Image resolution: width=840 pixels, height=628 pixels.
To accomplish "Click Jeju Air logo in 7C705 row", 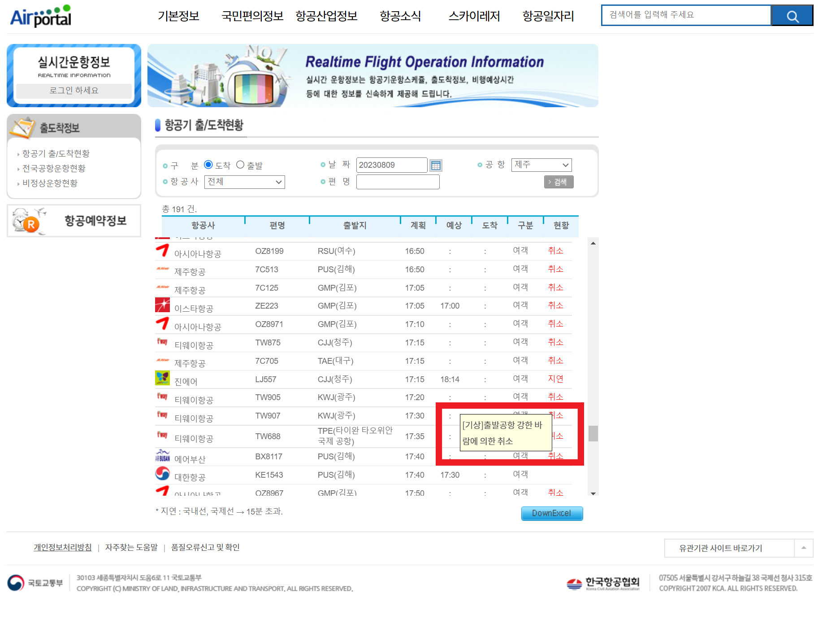I will pos(162,360).
